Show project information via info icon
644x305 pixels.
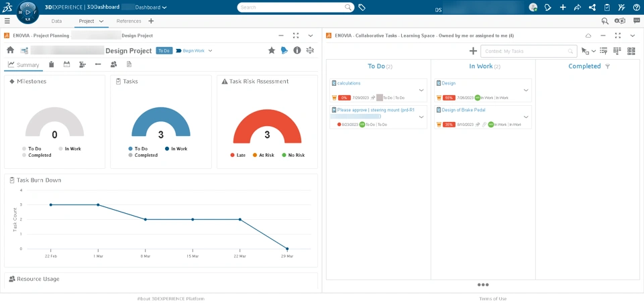click(x=297, y=50)
